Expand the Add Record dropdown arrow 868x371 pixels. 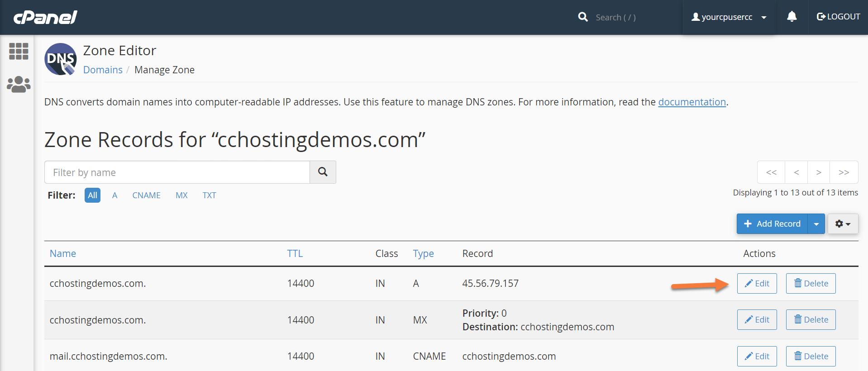point(816,224)
